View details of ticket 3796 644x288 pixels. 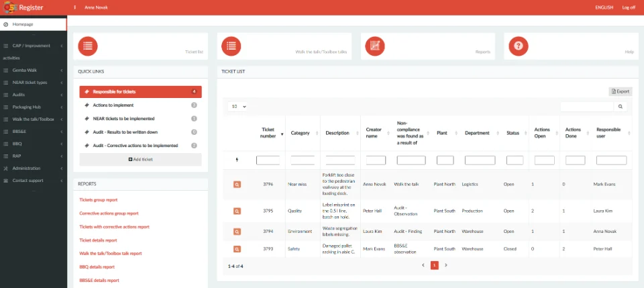tap(237, 185)
